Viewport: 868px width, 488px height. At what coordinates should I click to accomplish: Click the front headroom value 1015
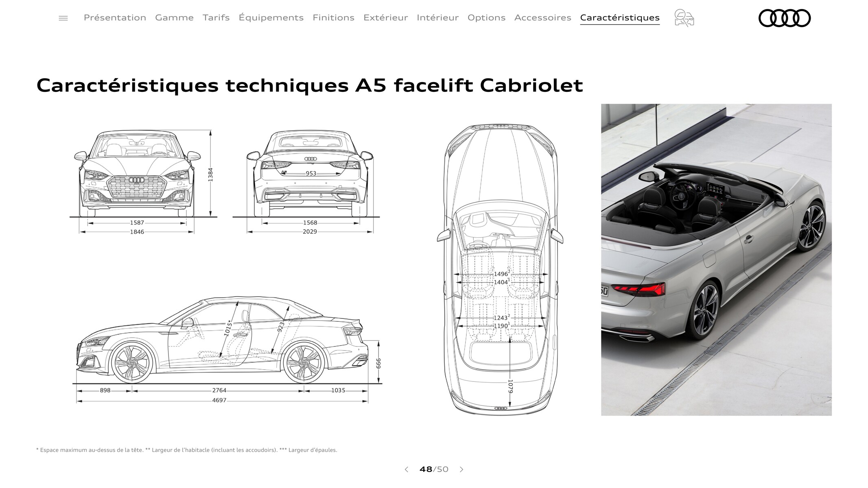(228, 328)
